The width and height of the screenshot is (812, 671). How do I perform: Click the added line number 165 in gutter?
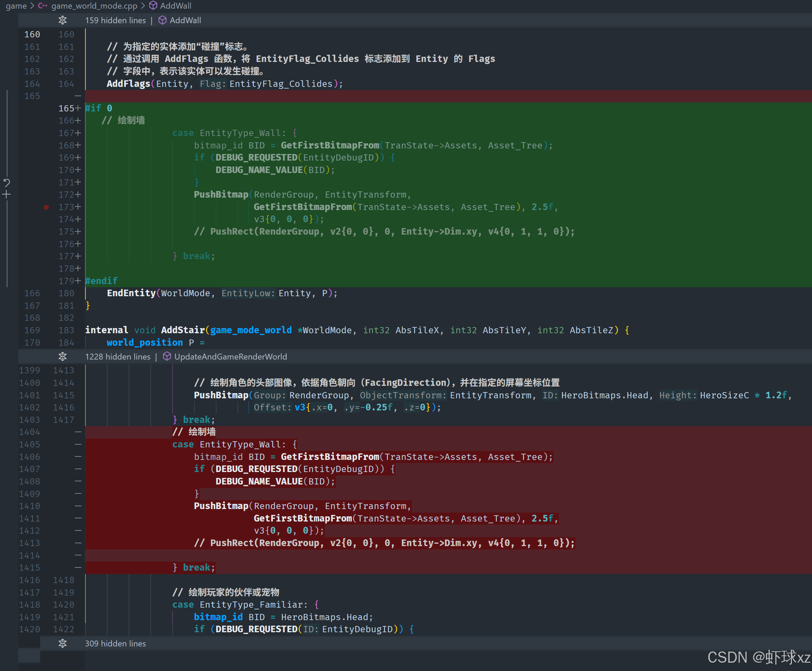(66, 108)
